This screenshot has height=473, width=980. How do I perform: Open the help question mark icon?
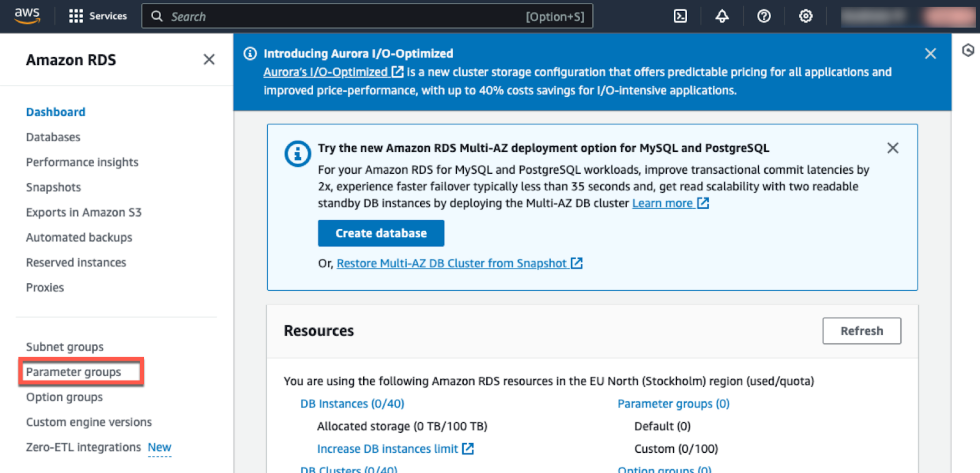[x=763, y=16]
